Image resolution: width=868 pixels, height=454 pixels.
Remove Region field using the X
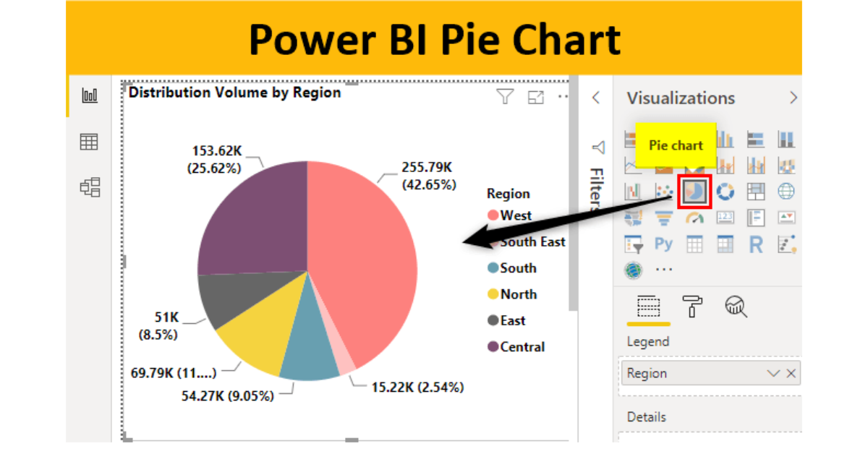791,374
